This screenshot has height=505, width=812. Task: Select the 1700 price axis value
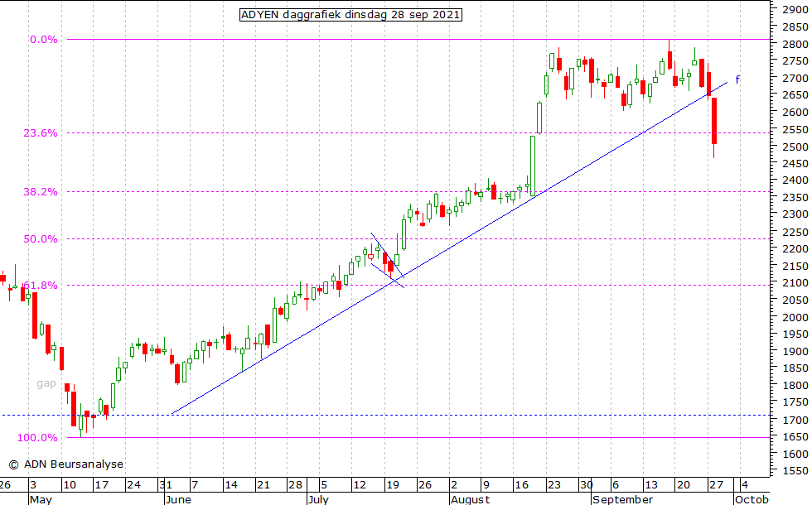tap(795, 420)
